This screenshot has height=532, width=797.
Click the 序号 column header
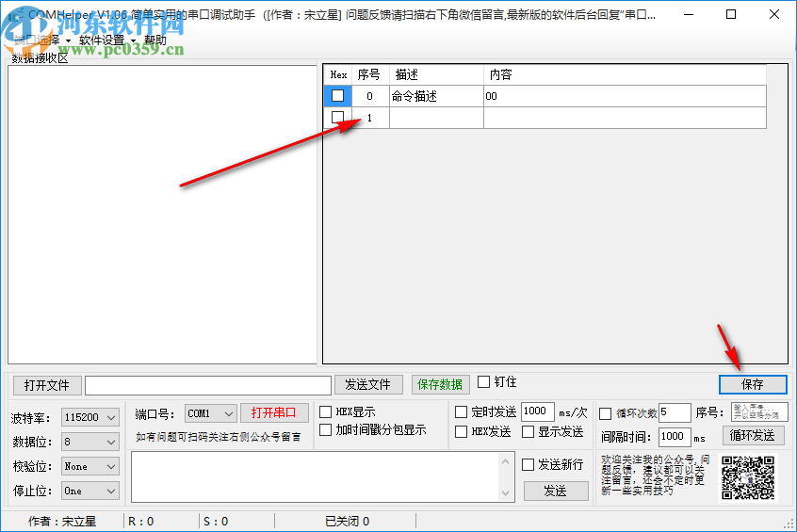pos(370,74)
